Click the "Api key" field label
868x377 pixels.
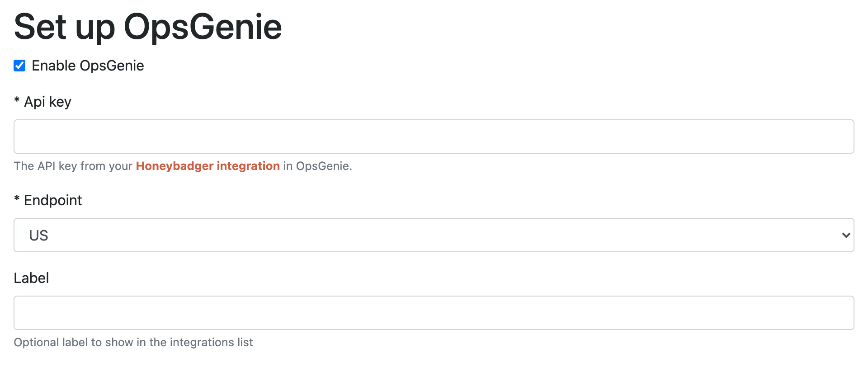tap(47, 102)
